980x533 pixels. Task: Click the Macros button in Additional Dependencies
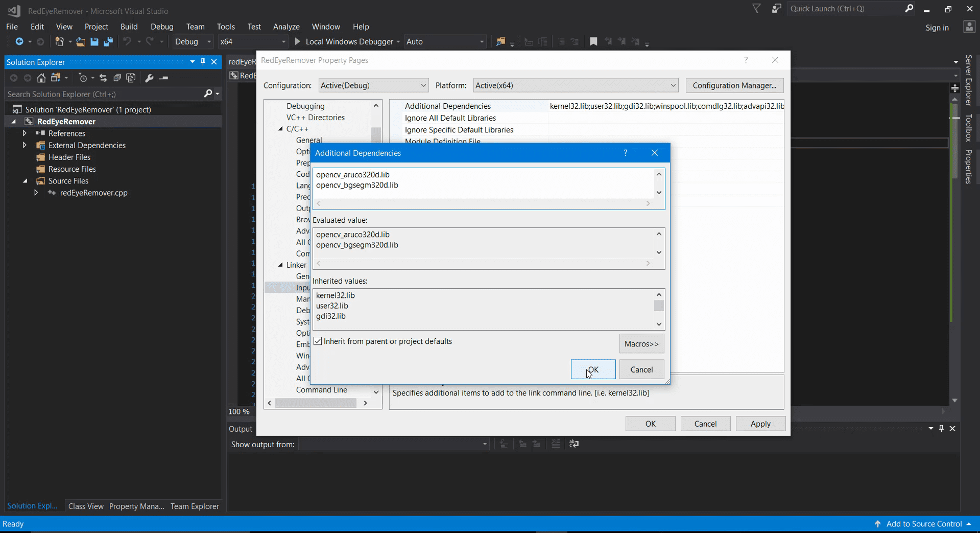[x=641, y=343]
